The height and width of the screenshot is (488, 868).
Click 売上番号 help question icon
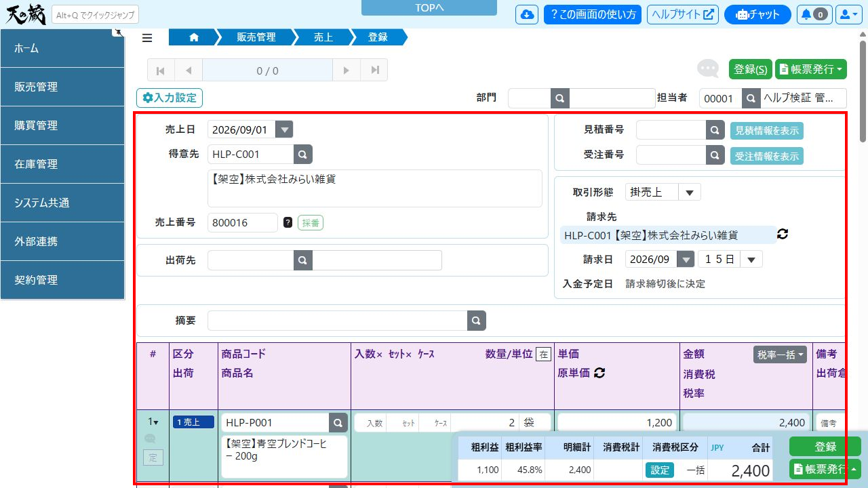click(x=288, y=222)
